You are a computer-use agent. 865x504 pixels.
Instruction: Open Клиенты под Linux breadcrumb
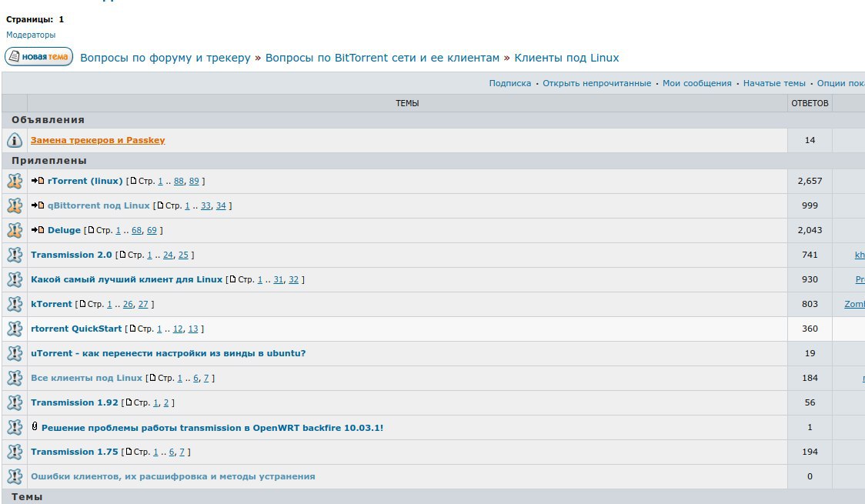[x=566, y=58]
